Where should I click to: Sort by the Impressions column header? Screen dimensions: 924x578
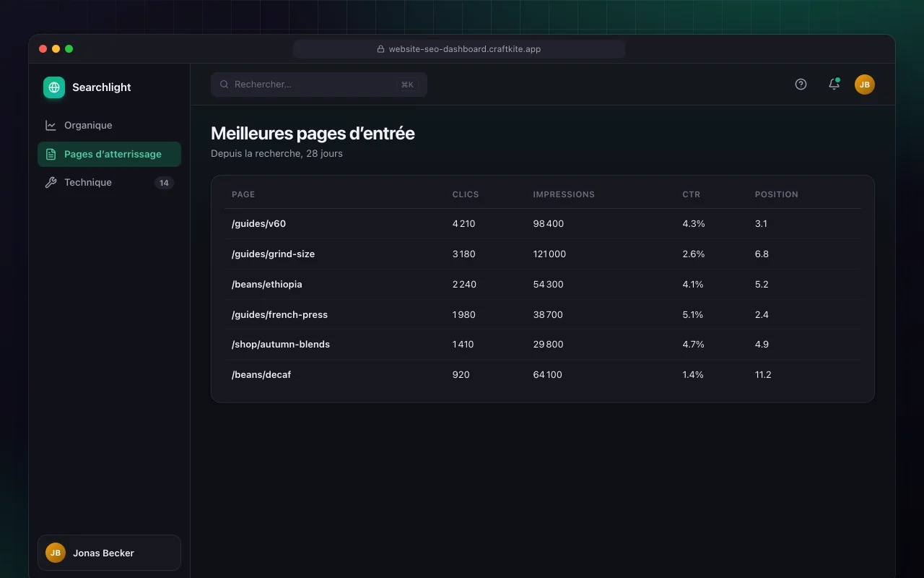pyautogui.click(x=564, y=194)
